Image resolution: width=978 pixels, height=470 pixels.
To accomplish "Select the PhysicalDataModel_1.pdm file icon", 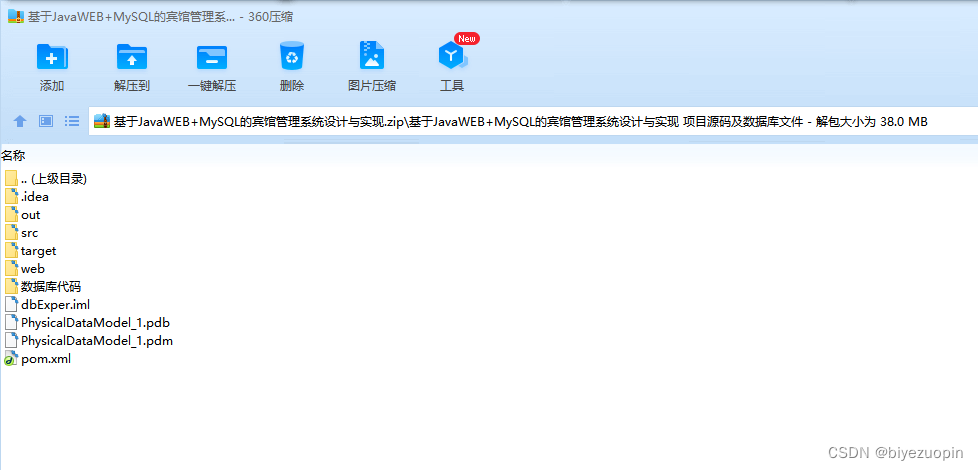I will [x=11, y=341].
